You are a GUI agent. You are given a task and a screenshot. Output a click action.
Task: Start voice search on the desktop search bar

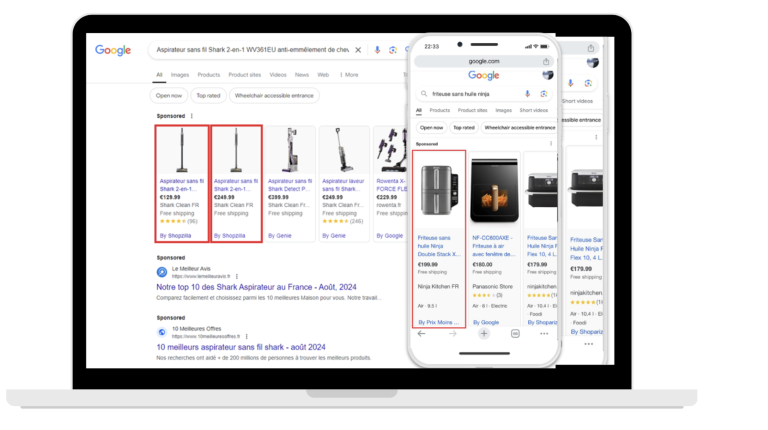377,50
